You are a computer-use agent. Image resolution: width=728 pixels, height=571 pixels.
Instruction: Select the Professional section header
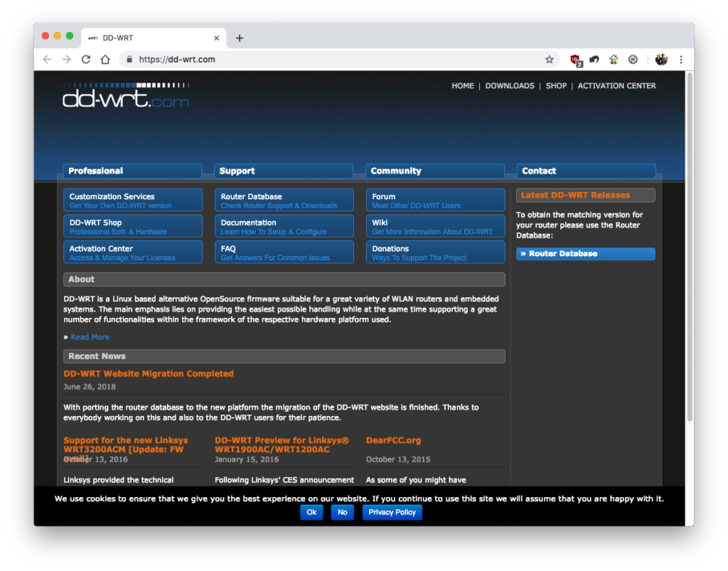[x=132, y=171]
